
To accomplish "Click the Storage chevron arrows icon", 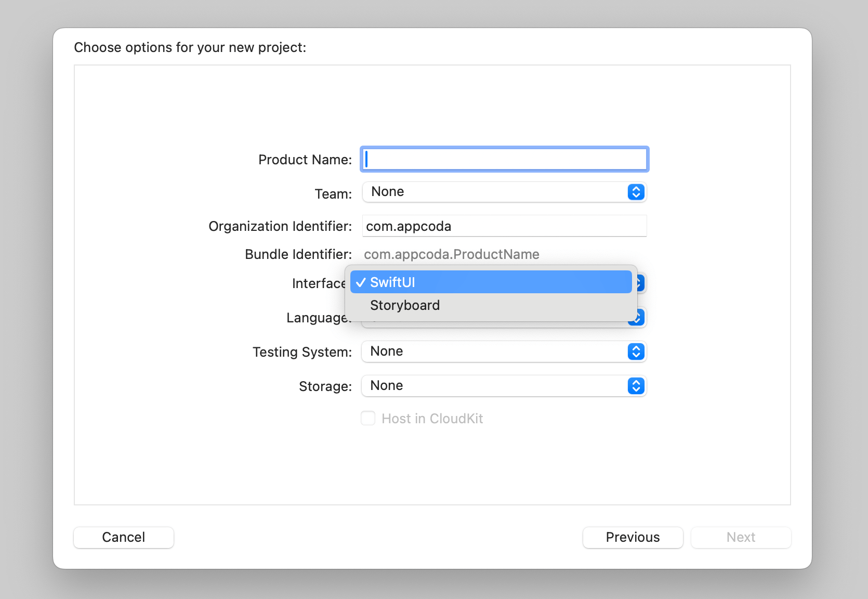I will coord(636,386).
